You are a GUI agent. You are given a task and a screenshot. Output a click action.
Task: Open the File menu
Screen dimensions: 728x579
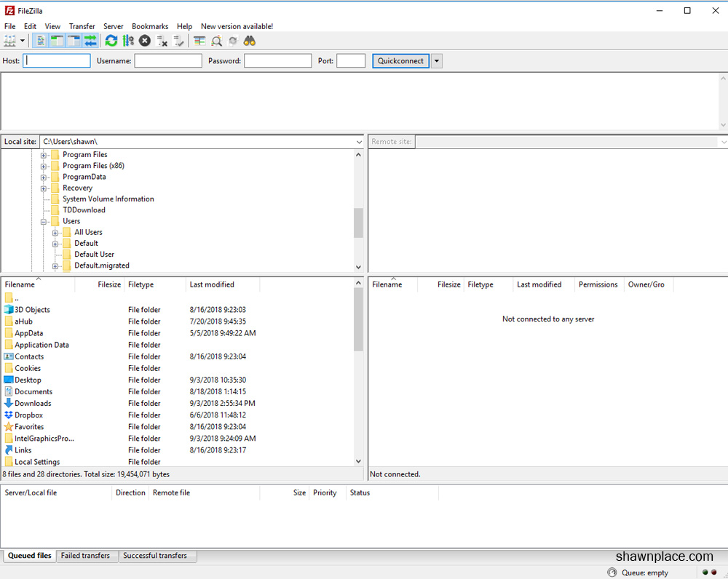pos(9,26)
